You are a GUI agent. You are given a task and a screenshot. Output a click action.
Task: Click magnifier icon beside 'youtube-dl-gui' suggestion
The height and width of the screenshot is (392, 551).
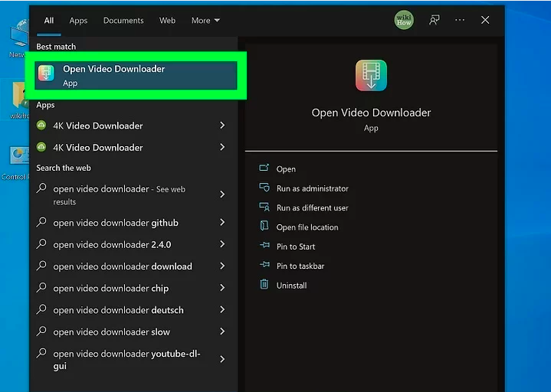pos(41,353)
